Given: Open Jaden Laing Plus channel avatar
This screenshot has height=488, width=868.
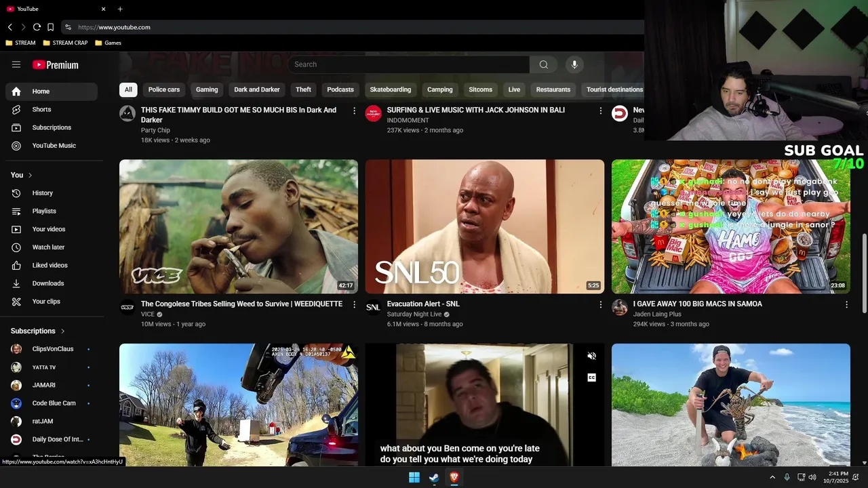Looking at the screenshot, I should (619, 307).
